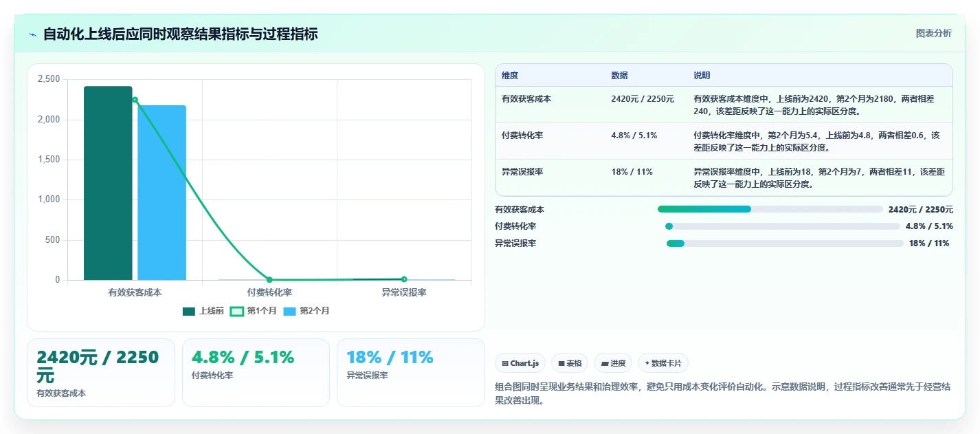Click the 1,500 y-axis label
The height and width of the screenshot is (434, 980).
coord(49,160)
